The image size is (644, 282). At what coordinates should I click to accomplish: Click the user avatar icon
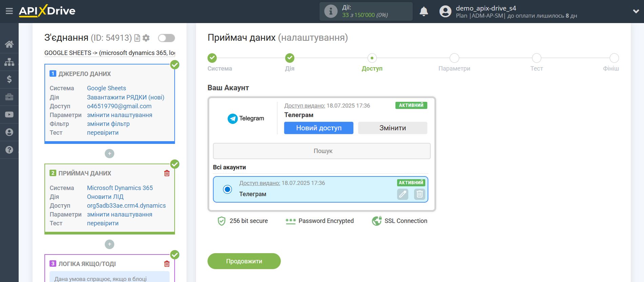click(445, 12)
